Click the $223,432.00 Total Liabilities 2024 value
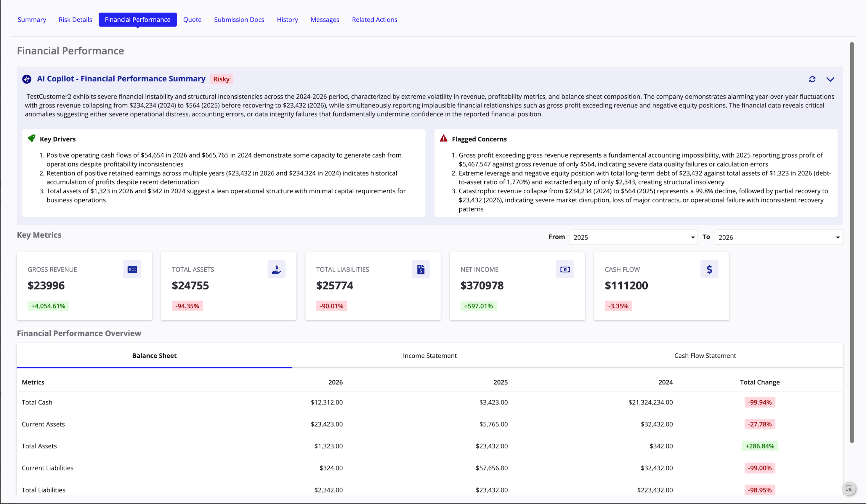This screenshot has width=866, height=504. pos(655,490)
